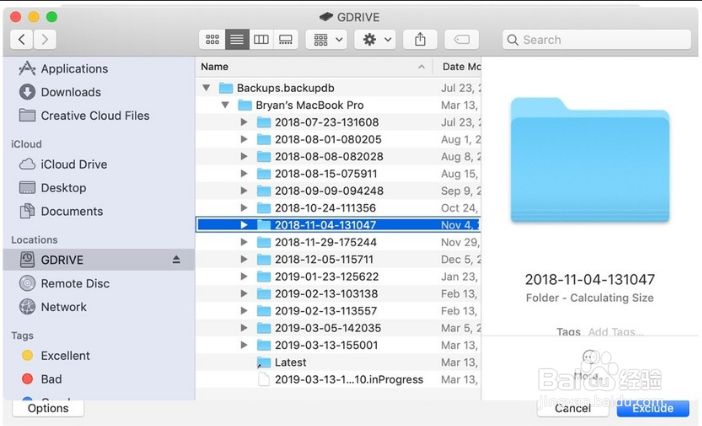Click the Jul 23 date of Backups.backupdb

(x=460, y=88)
